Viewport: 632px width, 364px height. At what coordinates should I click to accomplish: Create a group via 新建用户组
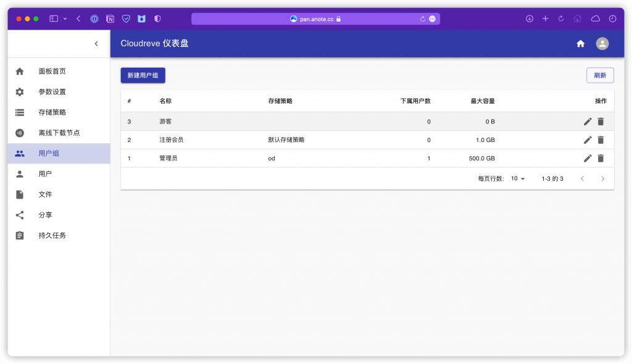pos(143,75)
